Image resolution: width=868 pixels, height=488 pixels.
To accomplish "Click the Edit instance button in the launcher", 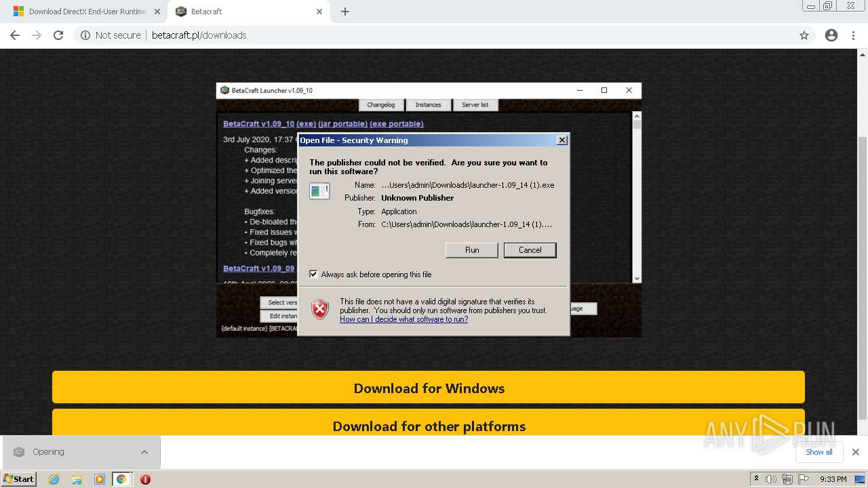I will click(279, 316).
